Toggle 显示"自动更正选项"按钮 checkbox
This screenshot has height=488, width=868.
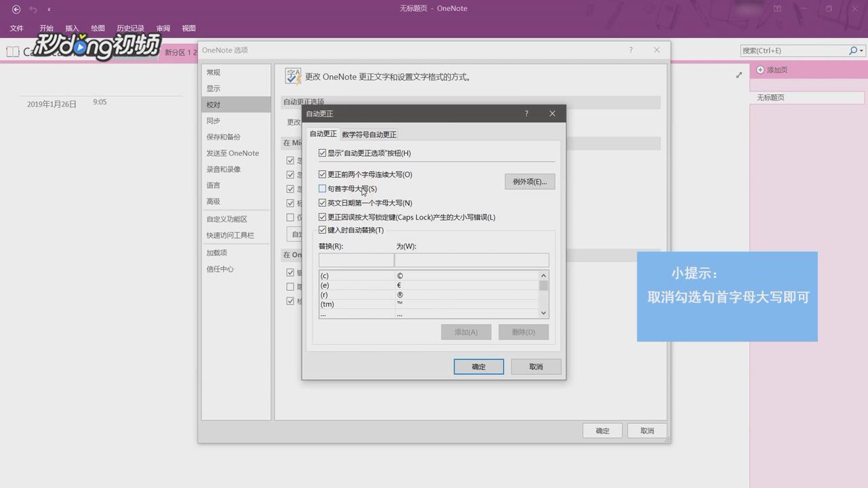pos(322,153)
